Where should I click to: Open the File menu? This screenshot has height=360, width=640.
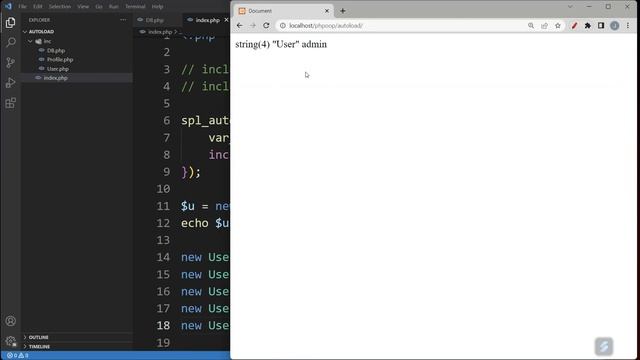coord(22,7)
